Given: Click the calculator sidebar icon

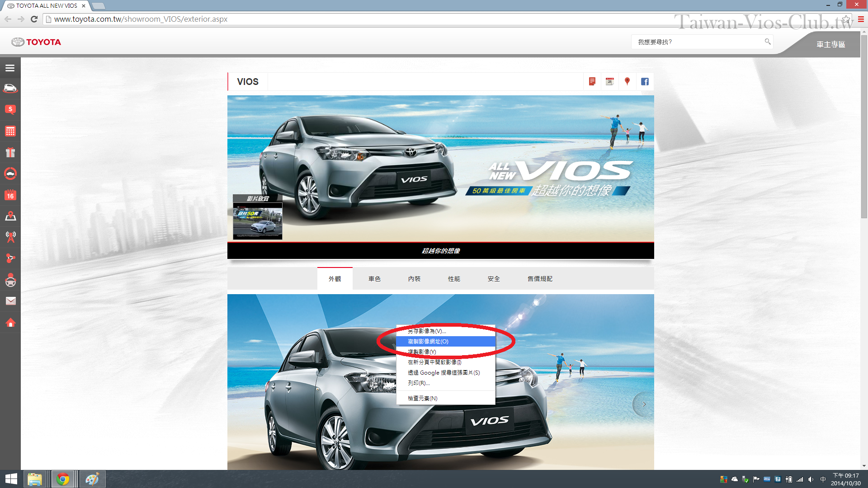Looking at the screenshot, I should tap(10, 131).
